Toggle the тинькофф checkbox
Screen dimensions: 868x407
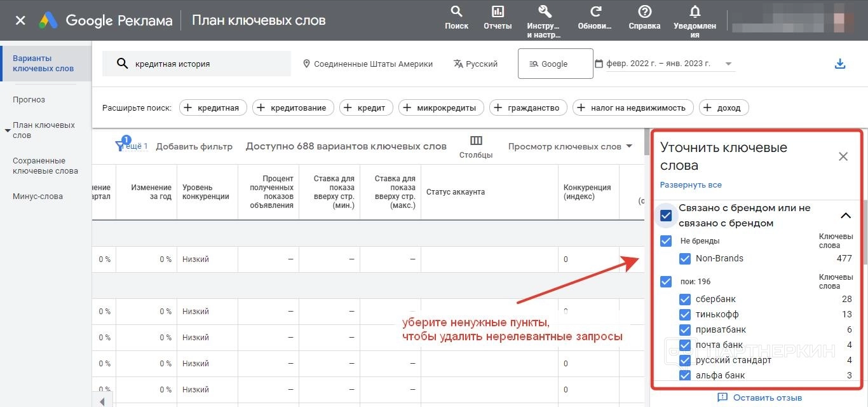tap(685, 315)
